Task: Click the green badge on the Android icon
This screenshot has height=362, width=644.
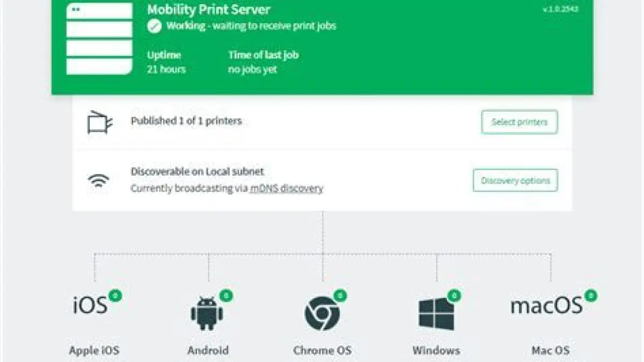Action: point(226,295)
